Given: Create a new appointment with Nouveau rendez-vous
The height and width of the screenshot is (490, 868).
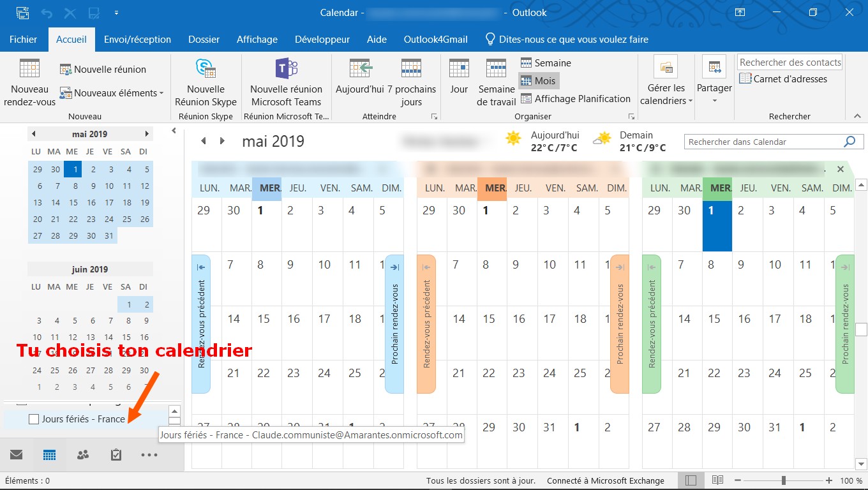Looking at the screenshot, I should click(x=29, y=83).
